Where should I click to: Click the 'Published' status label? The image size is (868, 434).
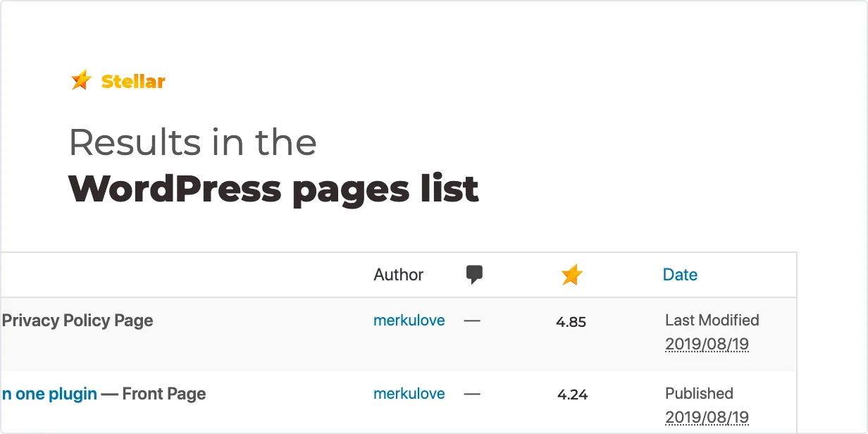pyautogui.click(x=699, y=393)
